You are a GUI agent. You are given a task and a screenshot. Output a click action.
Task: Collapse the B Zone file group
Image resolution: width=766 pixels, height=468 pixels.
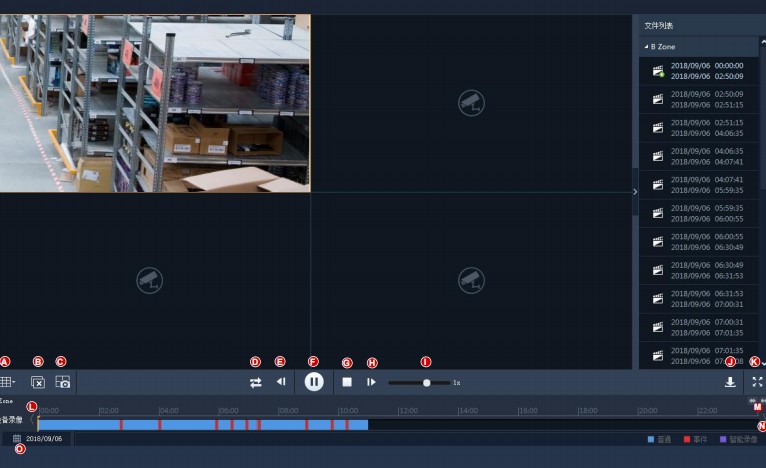[646, 47]
